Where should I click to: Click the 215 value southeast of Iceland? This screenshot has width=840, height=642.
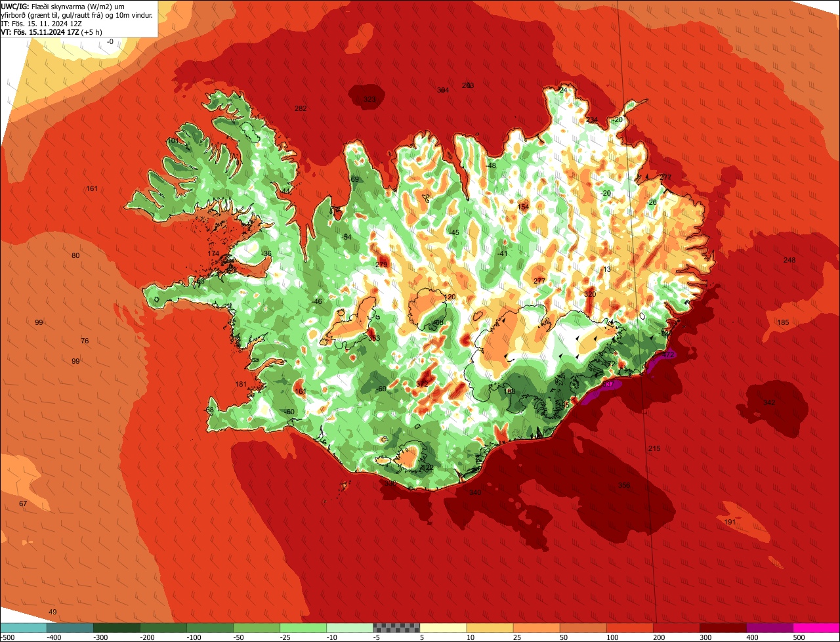[654, 448]
